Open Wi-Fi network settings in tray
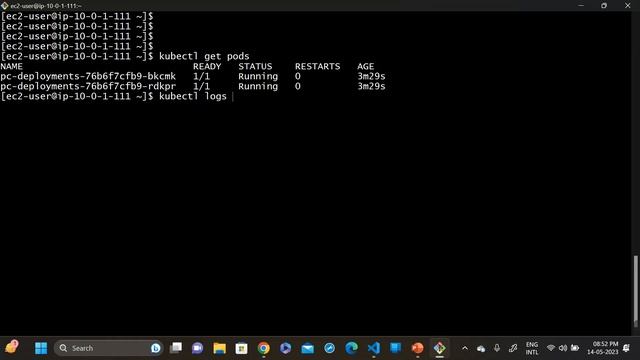The image size is (640, 360). pos(551,348)
